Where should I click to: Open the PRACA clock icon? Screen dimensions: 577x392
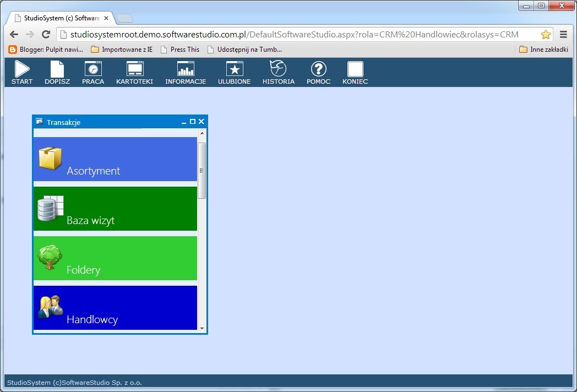click(x=93, y=69)
